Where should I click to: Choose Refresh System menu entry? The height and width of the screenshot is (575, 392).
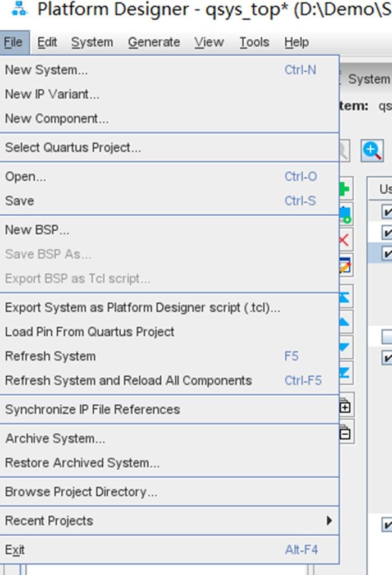click(50, 356)
